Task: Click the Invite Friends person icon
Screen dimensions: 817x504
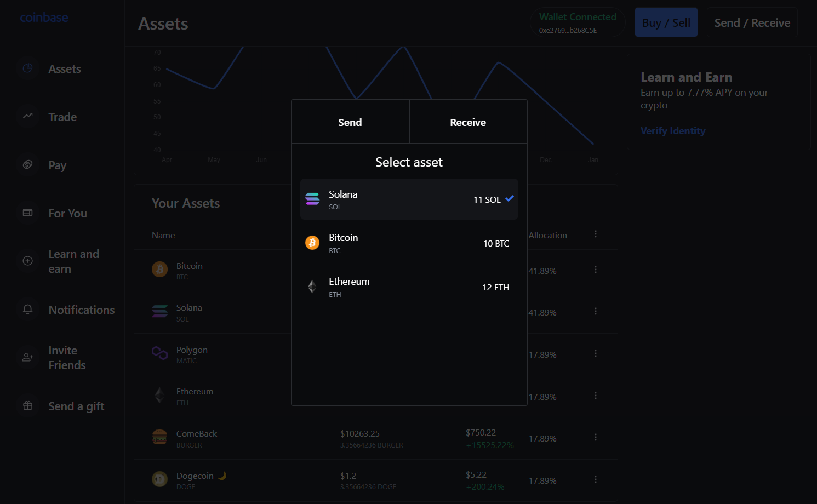Action: click(x=27, y=357)
